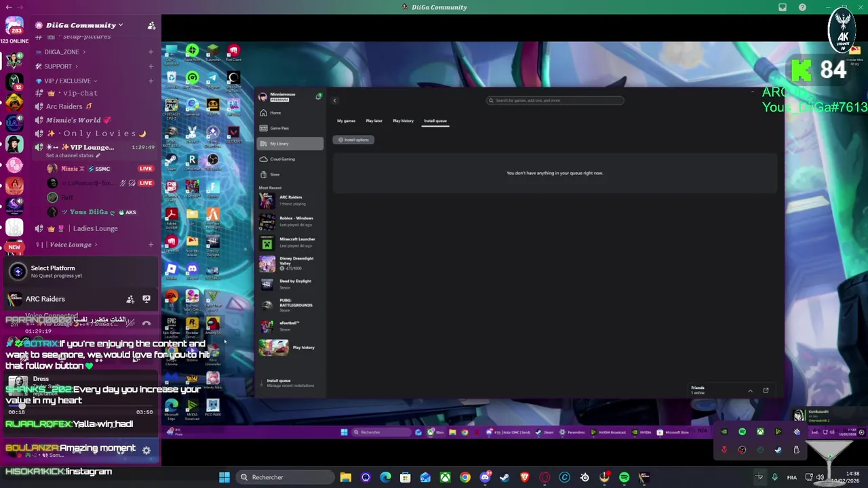868x488 pixels.
Task: Click the Discord Help icon in title bar
Action: (802, 7)
